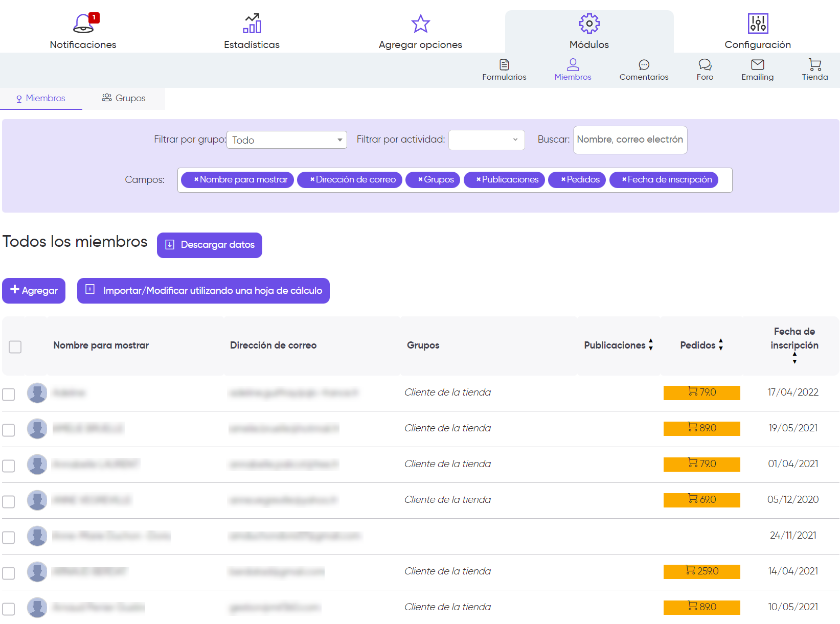
Task: Remove the Fecha de inscripción field tag
Action: [624, 179]
